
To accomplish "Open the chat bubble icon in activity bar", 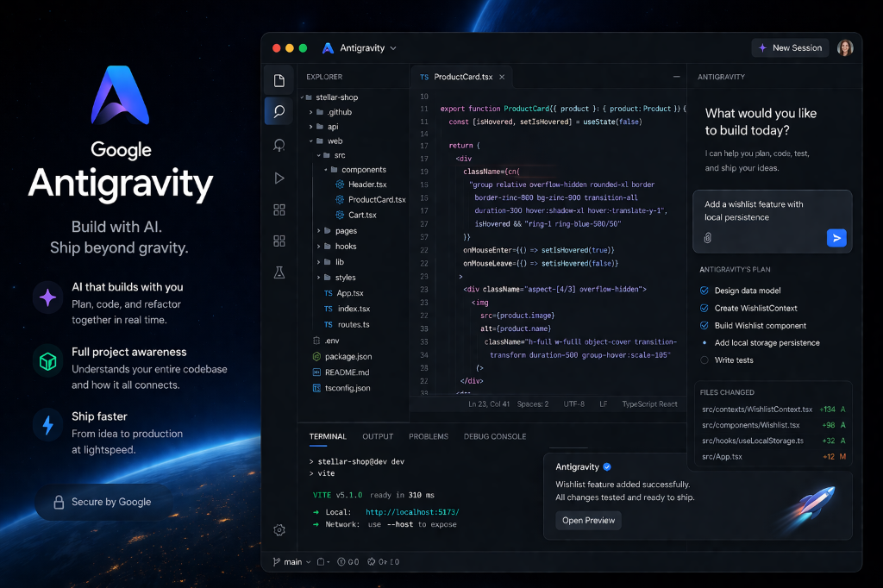I will click(x=279, y=146).
